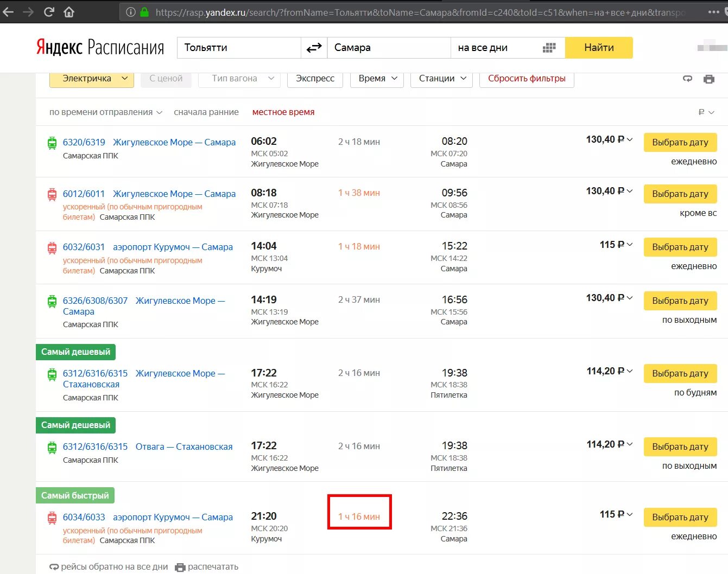
Task: Click 'Выбрать дату' for the 21:20 train
Action: tap(680, 517)
